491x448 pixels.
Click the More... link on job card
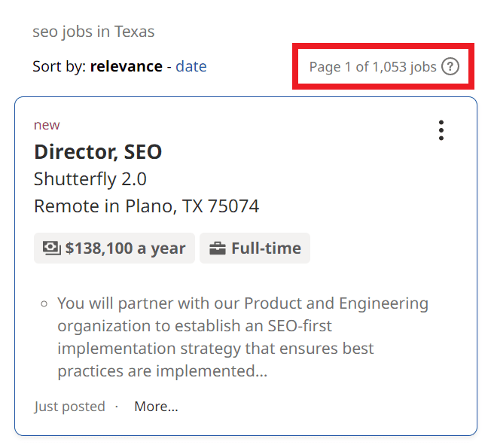pos(156,407)
